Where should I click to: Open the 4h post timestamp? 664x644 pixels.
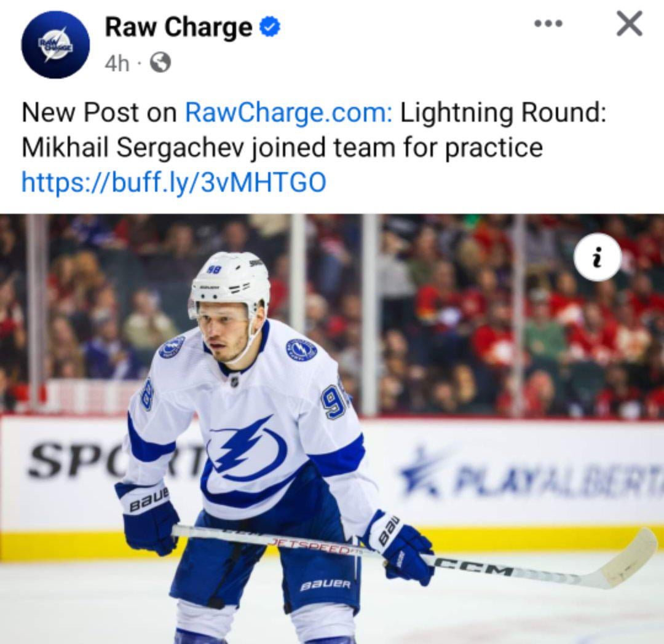tap(116, 63)
